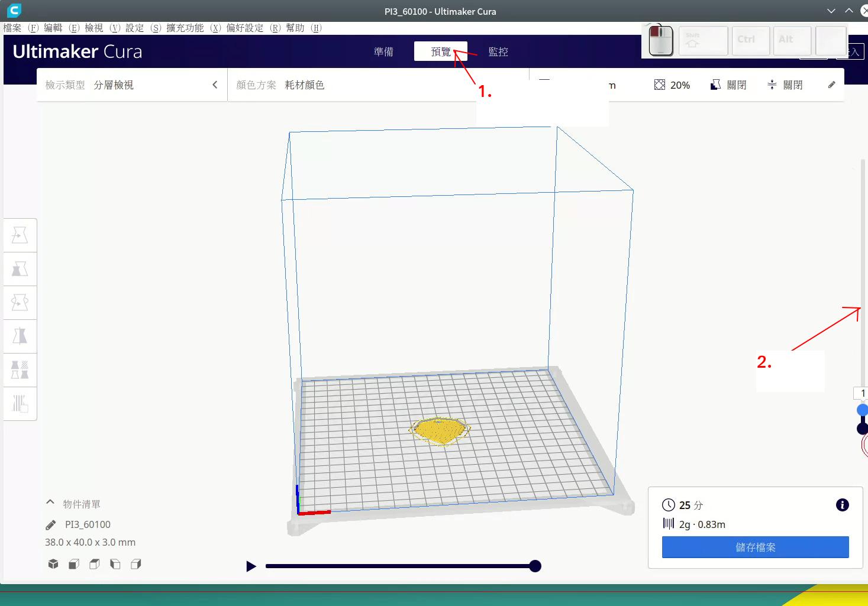Switch to top camera view cube

coord(95,564)
